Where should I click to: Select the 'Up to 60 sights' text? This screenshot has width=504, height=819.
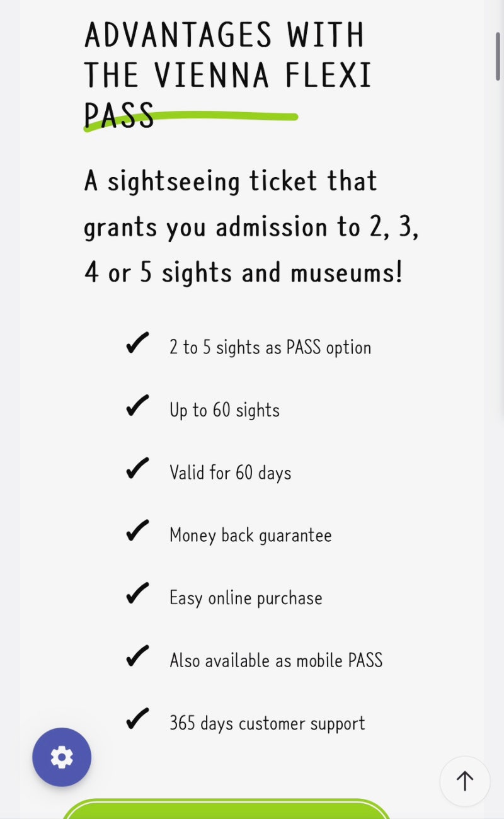pyautogui.click(x=224, y=410)
